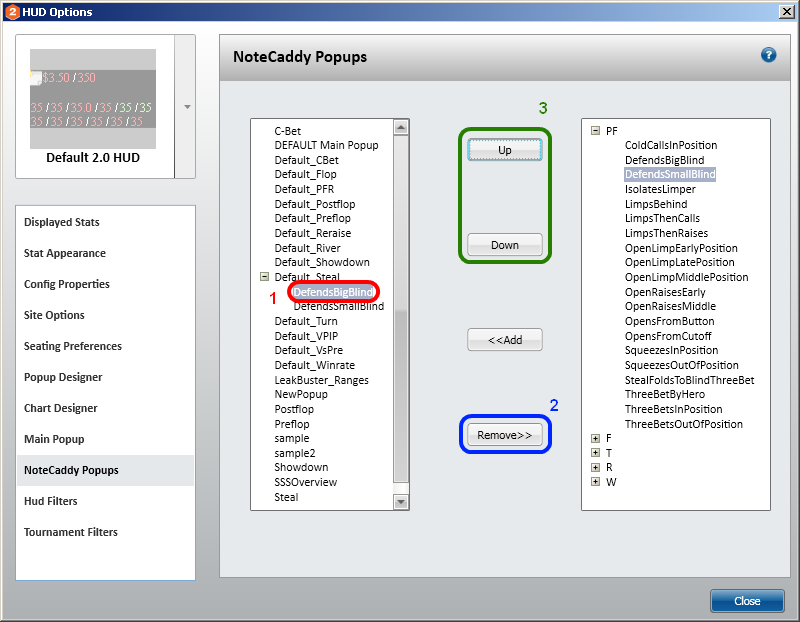The height and width of the screenshot is (622, 800).
Task: Expand the T tree node
Action: [595, 453]
